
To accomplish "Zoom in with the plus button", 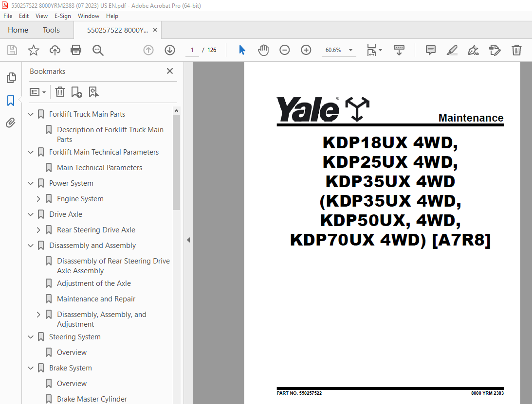I will [x=306, y=50].
